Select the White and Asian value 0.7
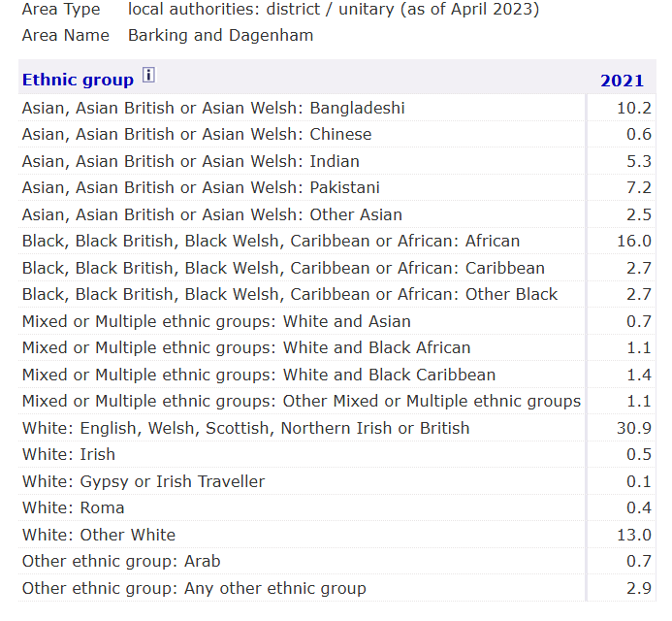The width and height of the screenshot is (672, 621). pyautogui.click(x=639, y=321)
